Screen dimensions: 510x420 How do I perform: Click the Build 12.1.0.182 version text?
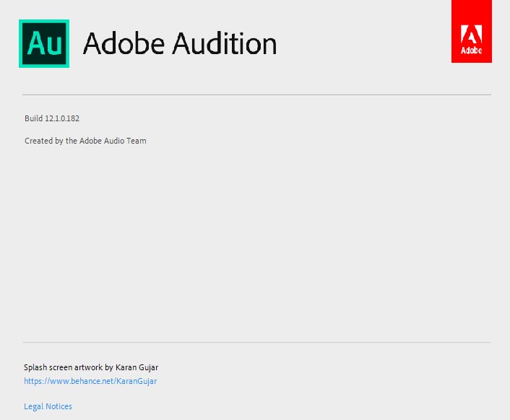click(52, 118)
